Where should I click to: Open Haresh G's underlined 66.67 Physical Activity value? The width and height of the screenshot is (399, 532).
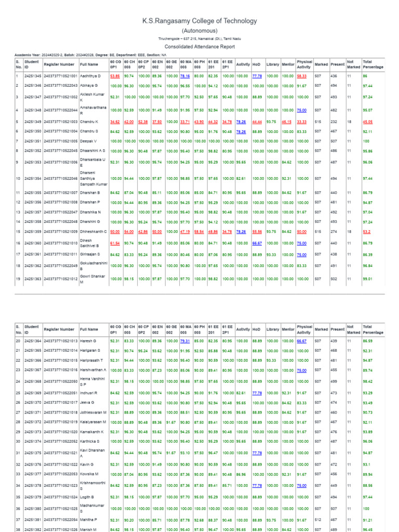tap(302, 341)
